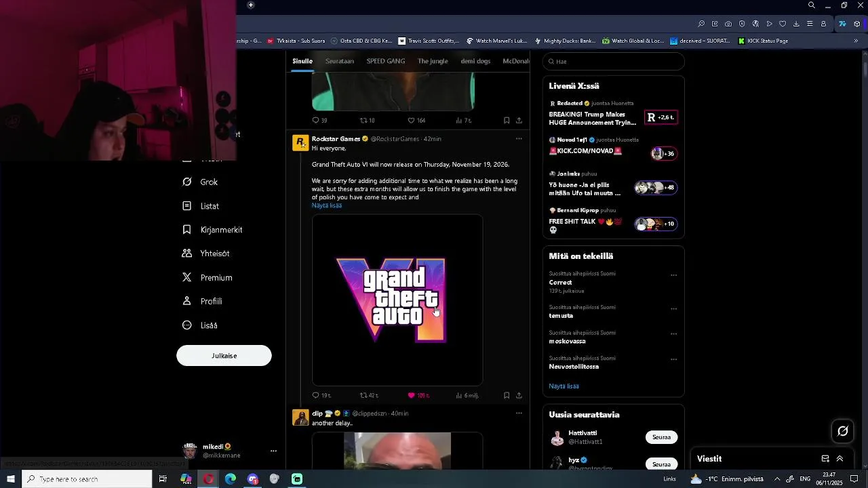Viewport: 868px width, 488px height.
Task: Open browser Easy Setup menu icon
Action: click(810, 24)
